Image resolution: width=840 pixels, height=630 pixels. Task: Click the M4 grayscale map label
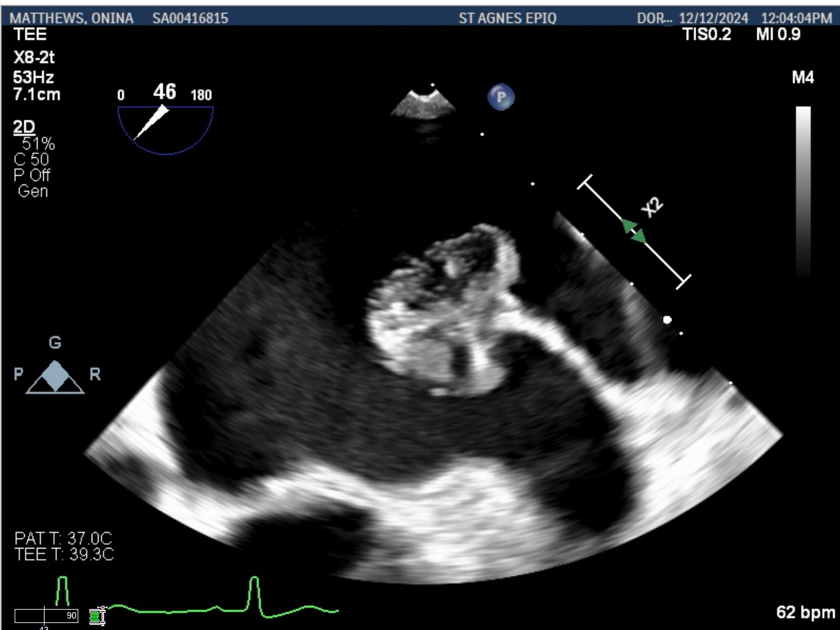(x=802, y=78)
